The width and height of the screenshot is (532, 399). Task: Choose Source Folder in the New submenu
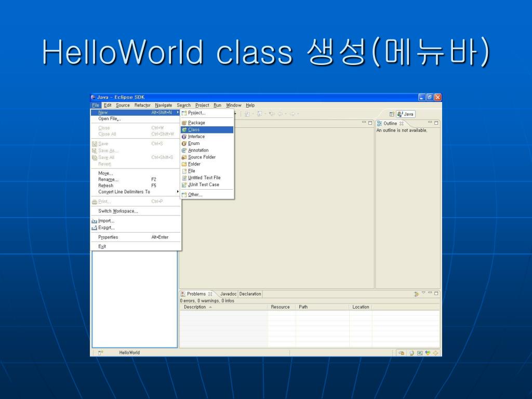click(x=207, y=157)
